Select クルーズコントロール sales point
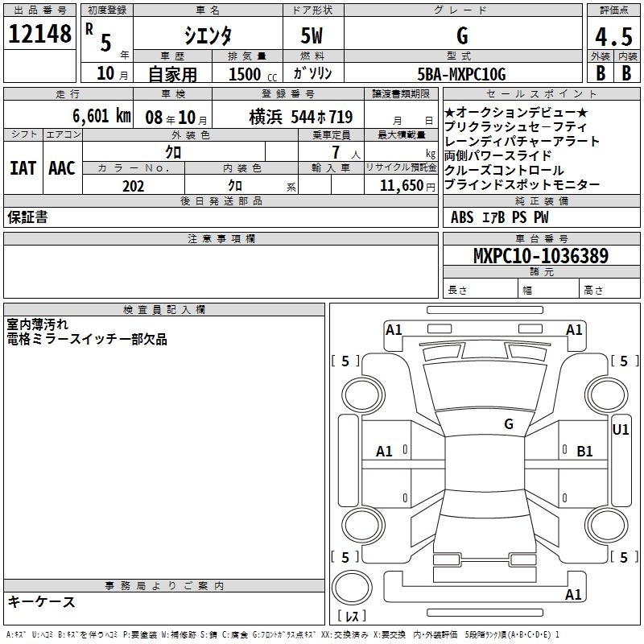644x644 pixels. tap(504, 170)
